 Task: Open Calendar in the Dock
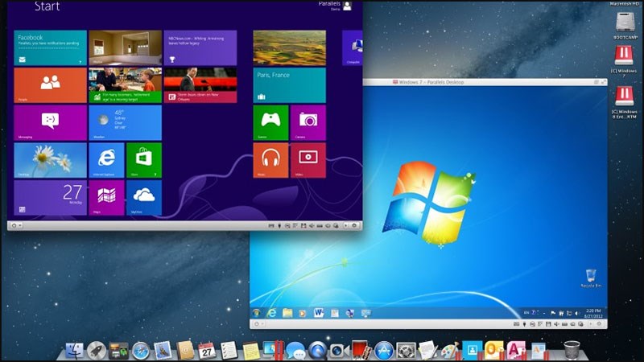pyautogui.click(x=207, y=351)
